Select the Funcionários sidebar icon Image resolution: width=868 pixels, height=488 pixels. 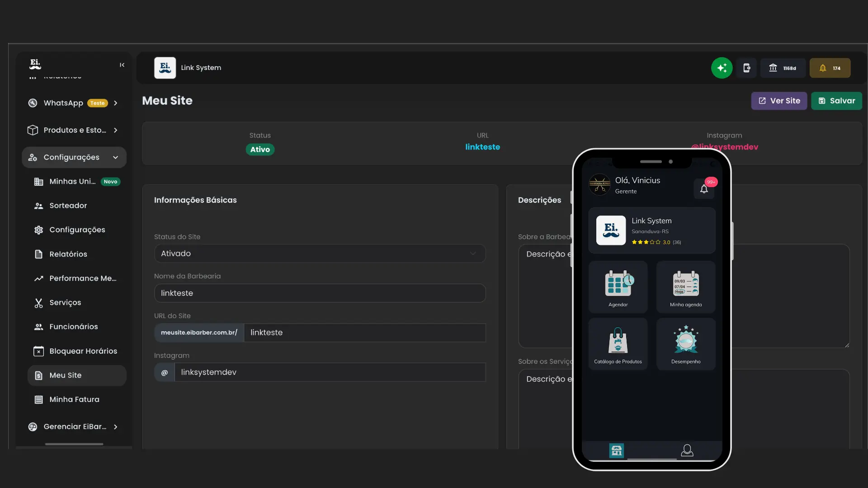(38, 327)
